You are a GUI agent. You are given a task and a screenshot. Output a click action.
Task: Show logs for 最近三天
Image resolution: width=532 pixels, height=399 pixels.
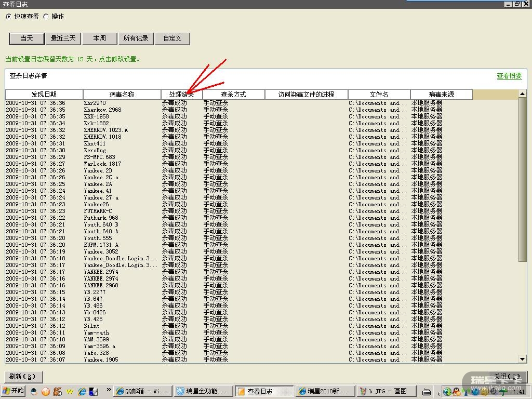(x=63, y=38)
